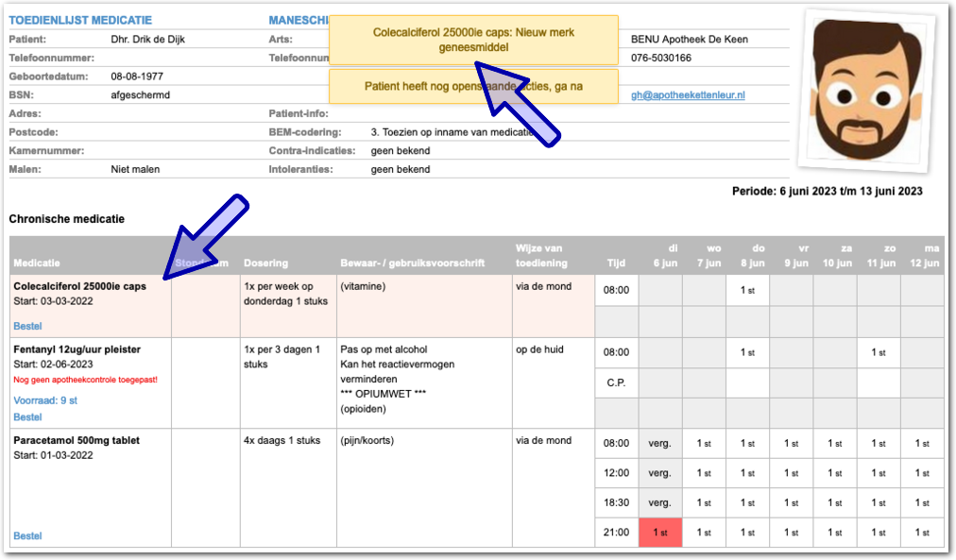Click the 'Patient heeft nog openstaande acties' notification
The height and width of the screenshot is (560, 956).
coord(473,86)
